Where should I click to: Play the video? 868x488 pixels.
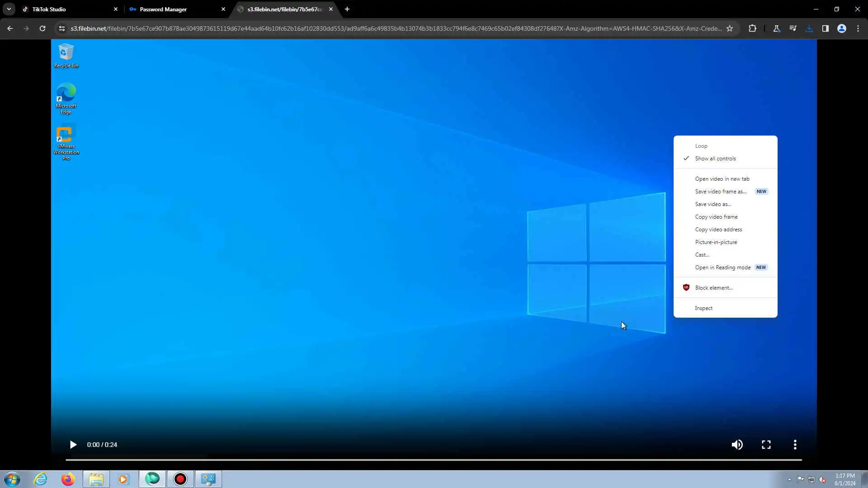click(x=73, y=445)
